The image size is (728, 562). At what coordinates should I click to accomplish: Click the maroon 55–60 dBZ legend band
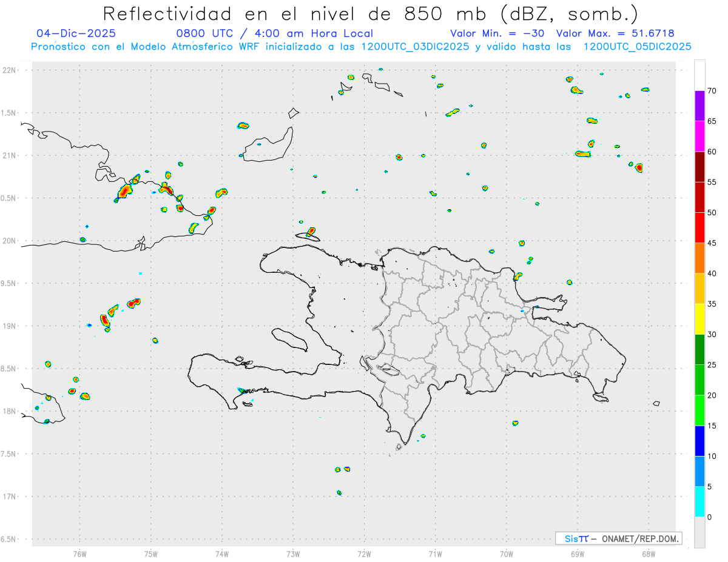[699, 167]
